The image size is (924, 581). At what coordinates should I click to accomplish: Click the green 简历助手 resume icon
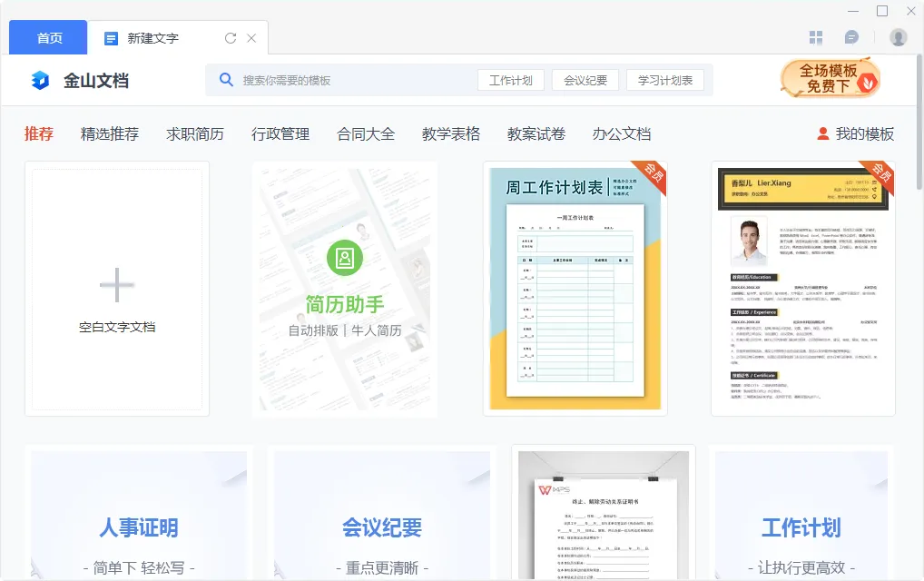point(344,259)
